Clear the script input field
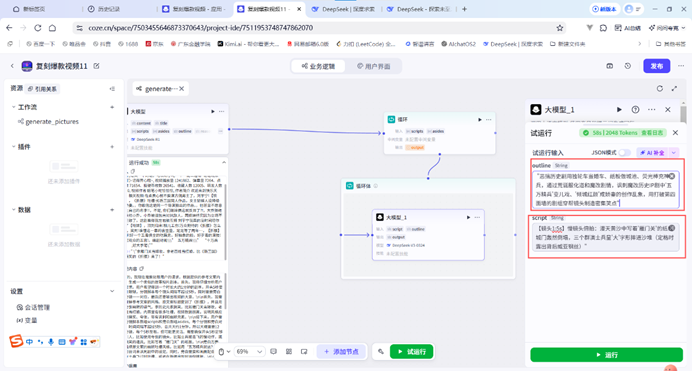This screenshot has width=692, height=371. [672, 228]
